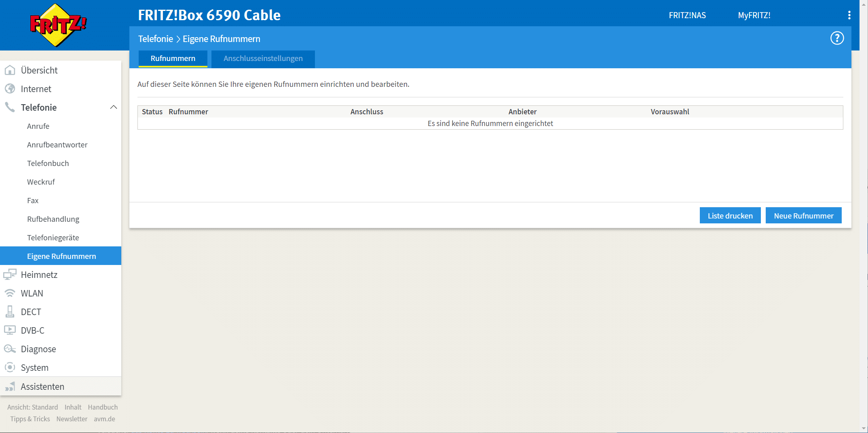Open the three-dot options menu
This screenshot has height=433, width=868.
(x=849, y=15)
